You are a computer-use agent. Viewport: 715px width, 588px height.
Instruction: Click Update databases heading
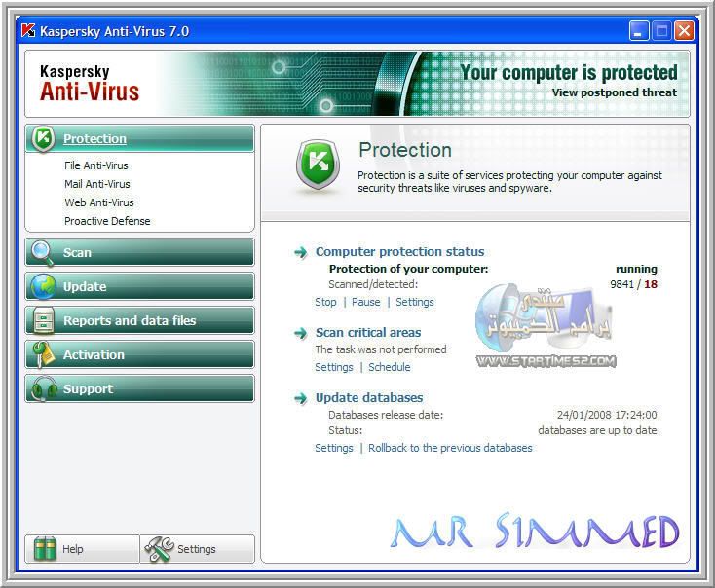pyautogui.click(x=369, y=398)
